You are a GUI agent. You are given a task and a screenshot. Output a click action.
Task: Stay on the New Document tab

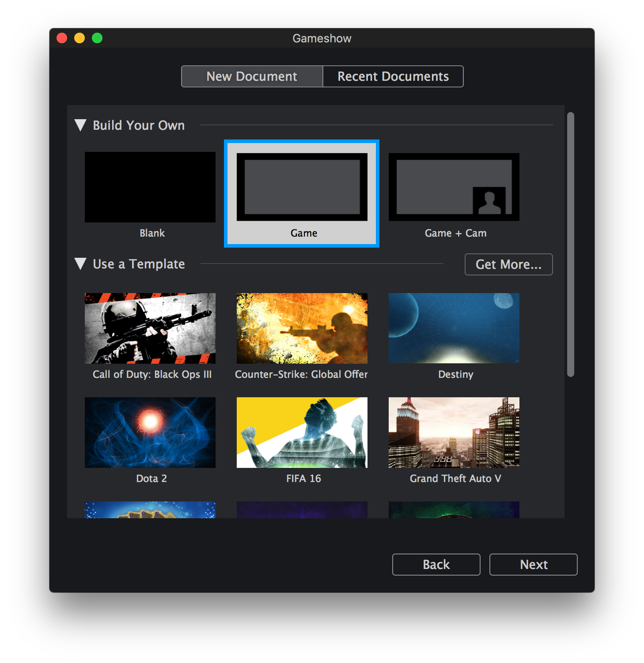[x=252, y=76]
